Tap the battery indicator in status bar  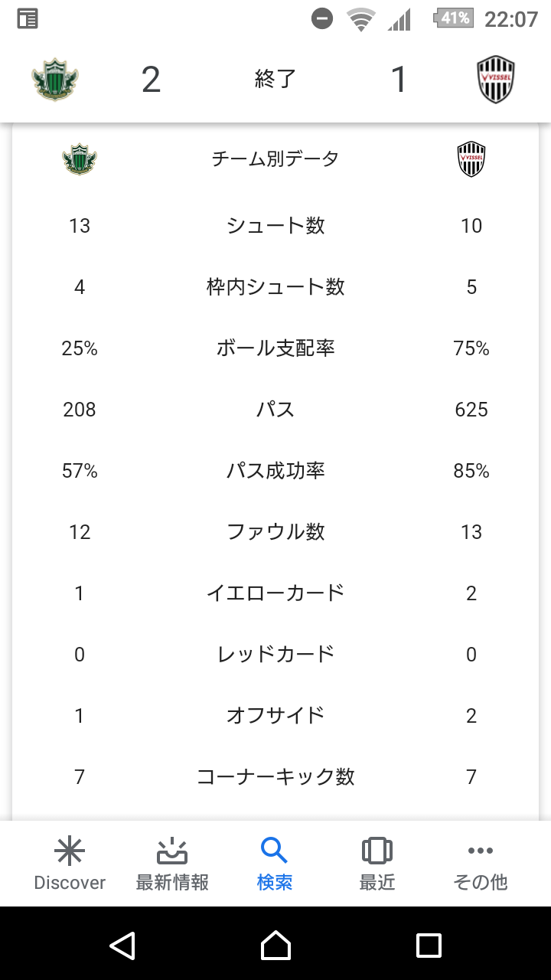(x=454, y=18)
